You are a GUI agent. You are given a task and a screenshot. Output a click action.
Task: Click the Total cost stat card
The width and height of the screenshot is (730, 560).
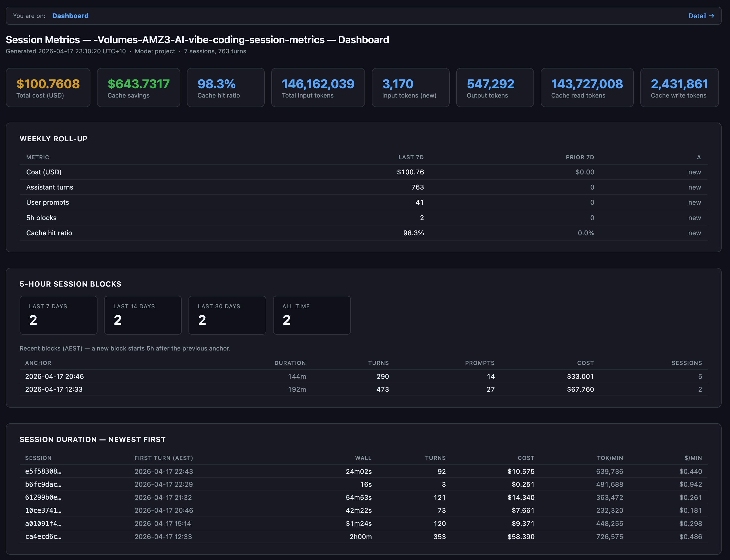pos(48,88)
